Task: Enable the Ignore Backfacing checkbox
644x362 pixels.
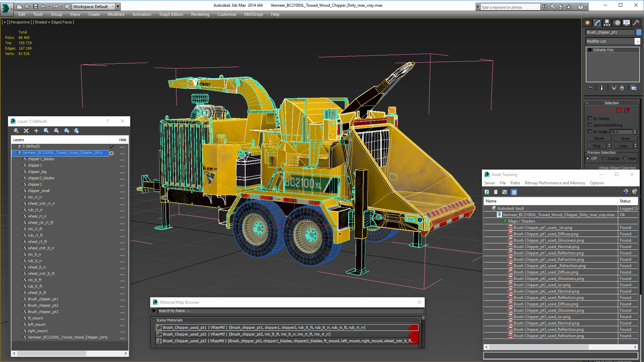Action: click(x=590, y=125)
